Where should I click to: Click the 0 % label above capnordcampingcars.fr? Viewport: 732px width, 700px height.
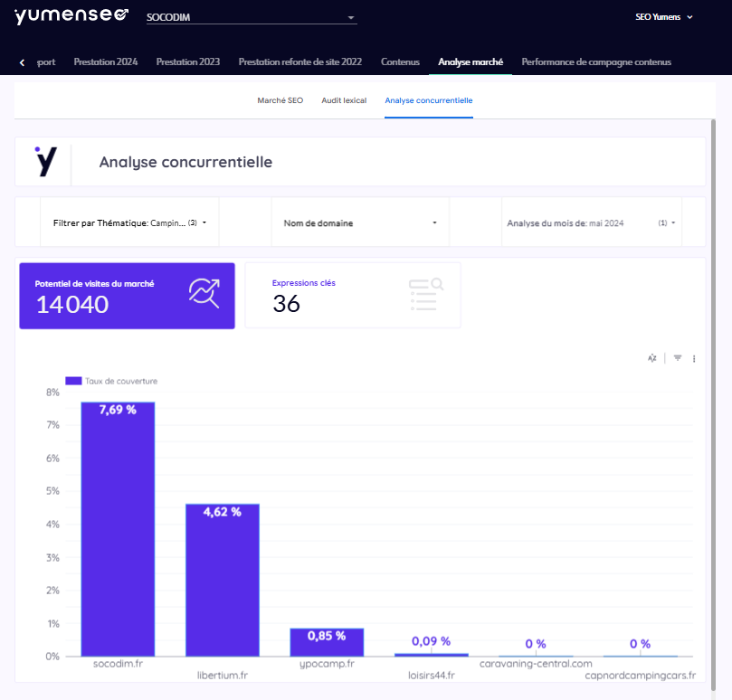point(640,644)
